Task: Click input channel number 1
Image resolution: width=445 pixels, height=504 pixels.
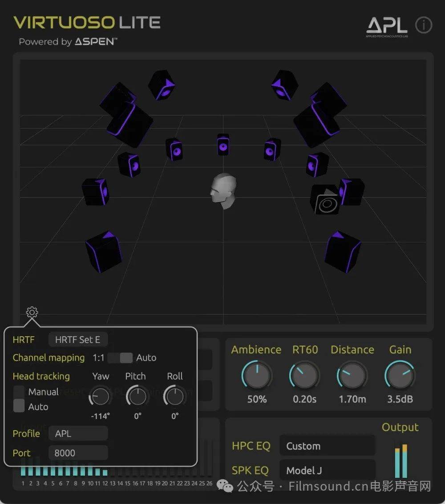Action: [23, 483]
